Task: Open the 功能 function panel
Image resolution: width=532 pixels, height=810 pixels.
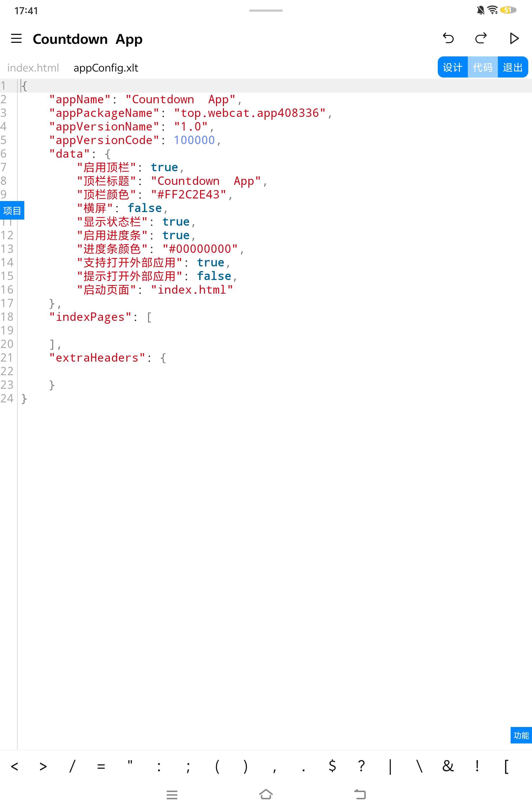Action: (521, 735)
